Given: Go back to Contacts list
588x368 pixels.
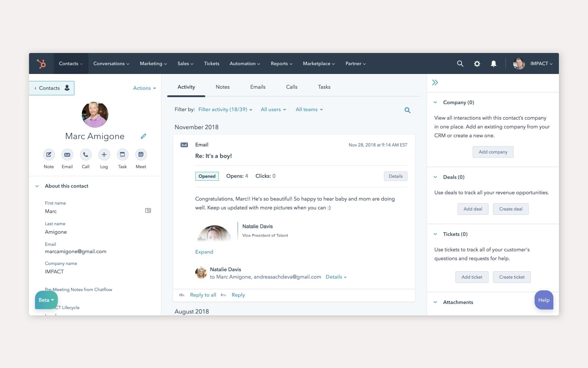Looking at the screenshot, I should tap(52, 88).
